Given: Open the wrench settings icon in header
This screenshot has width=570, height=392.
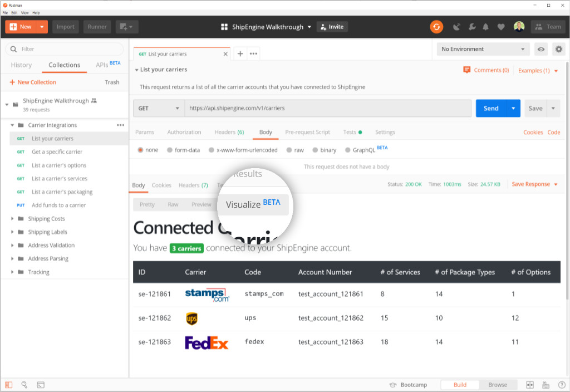Looking at the screenshot, I should tap(471, 27).
